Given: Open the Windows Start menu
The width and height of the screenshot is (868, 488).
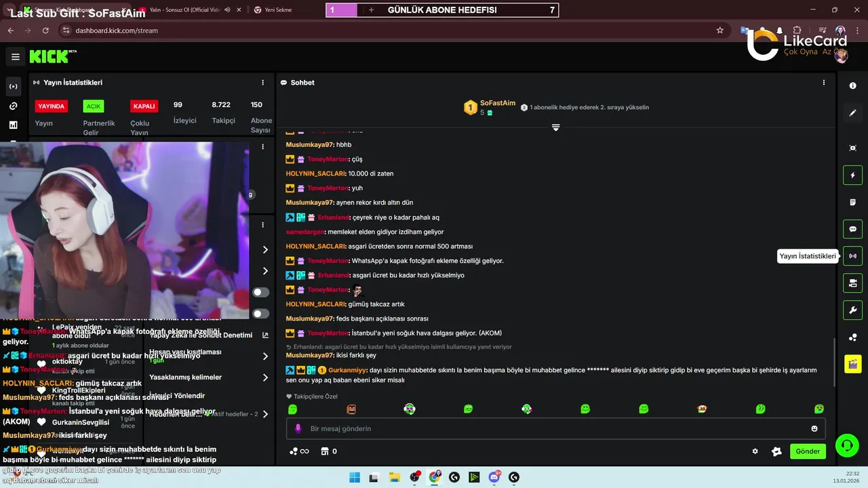Looking at the screenshot, I should [x=355, y=477].
